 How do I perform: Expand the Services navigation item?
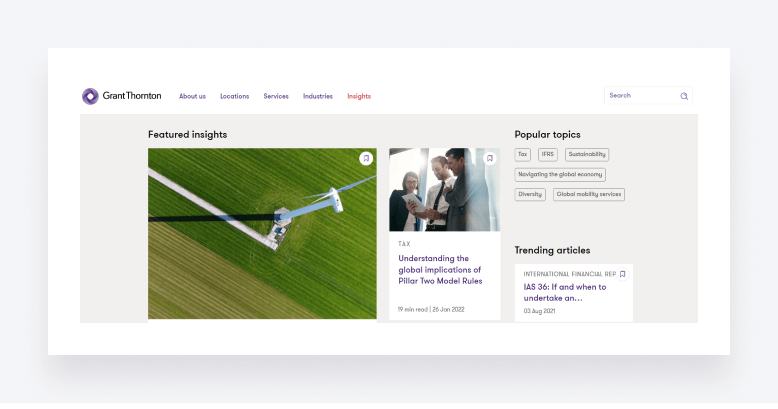(276, 96)
